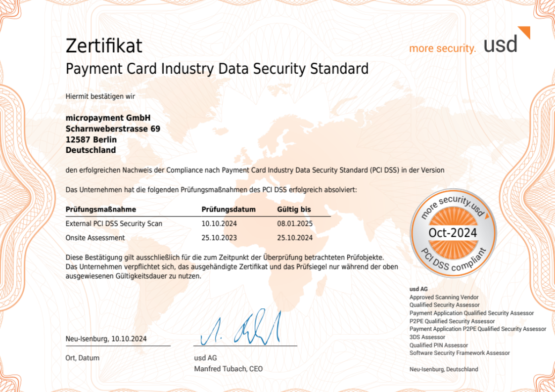Click the "Gültig bis" column header
Viewport: 555px width, 392px height.
click(294, 210)
